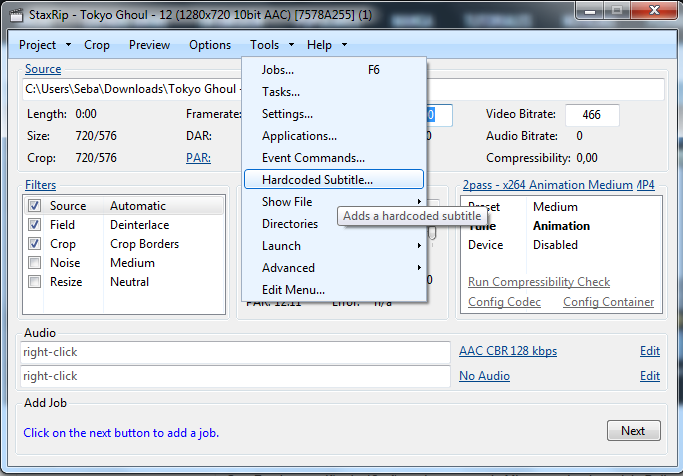This screenshot has width=683, height=476.
Task: Select the Automatic source filter row
Action: coord(125,206)
